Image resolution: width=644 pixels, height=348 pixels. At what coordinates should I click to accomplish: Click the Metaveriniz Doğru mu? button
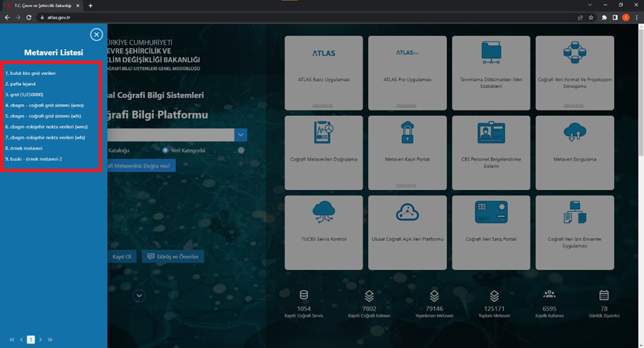141,165
